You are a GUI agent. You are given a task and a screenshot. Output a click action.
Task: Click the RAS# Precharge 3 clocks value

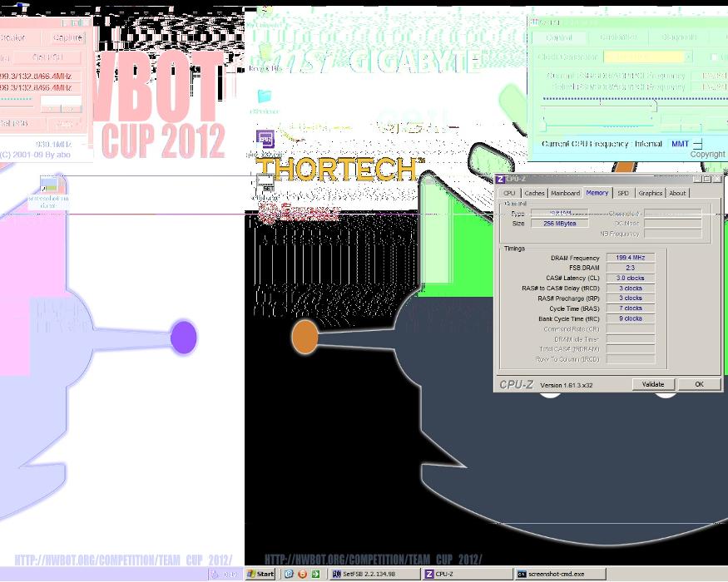point(631,298)
